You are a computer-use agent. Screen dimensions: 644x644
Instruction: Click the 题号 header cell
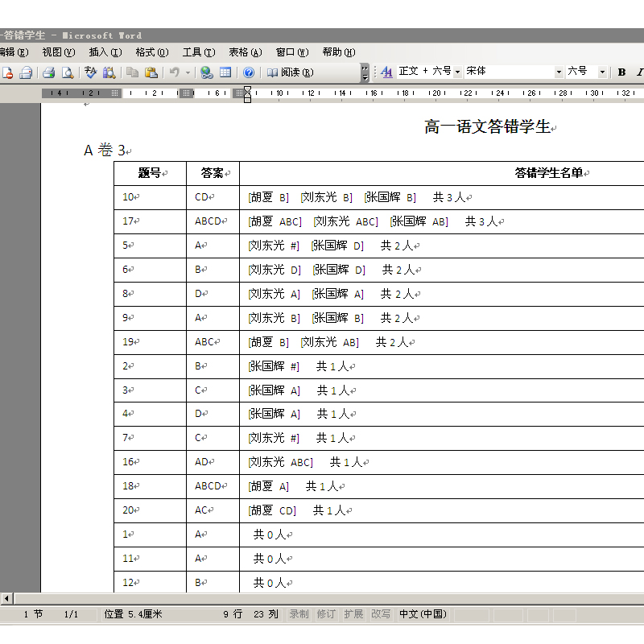click(150, 173)
